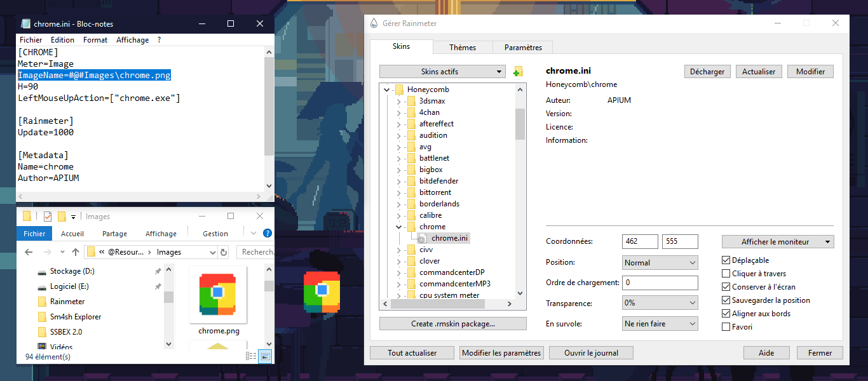Switch to details view in Explorer

251,357
